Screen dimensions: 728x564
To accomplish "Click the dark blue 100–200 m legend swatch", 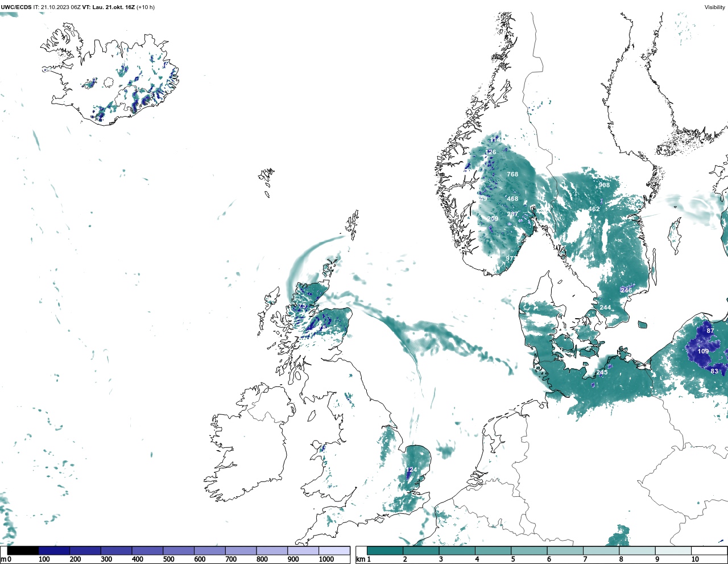I will [x=54, y=550].
